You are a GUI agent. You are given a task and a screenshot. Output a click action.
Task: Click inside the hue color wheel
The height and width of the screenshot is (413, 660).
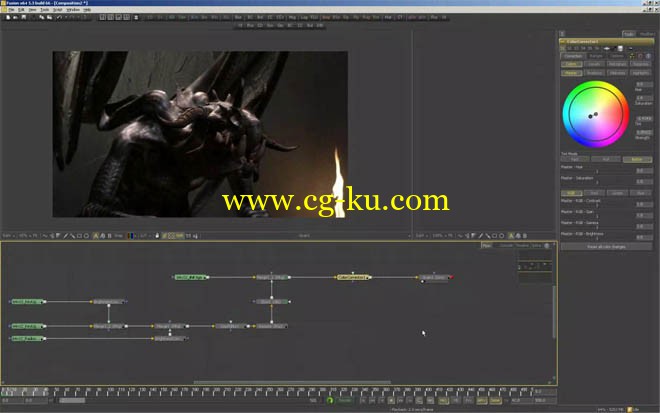[596, 114]
